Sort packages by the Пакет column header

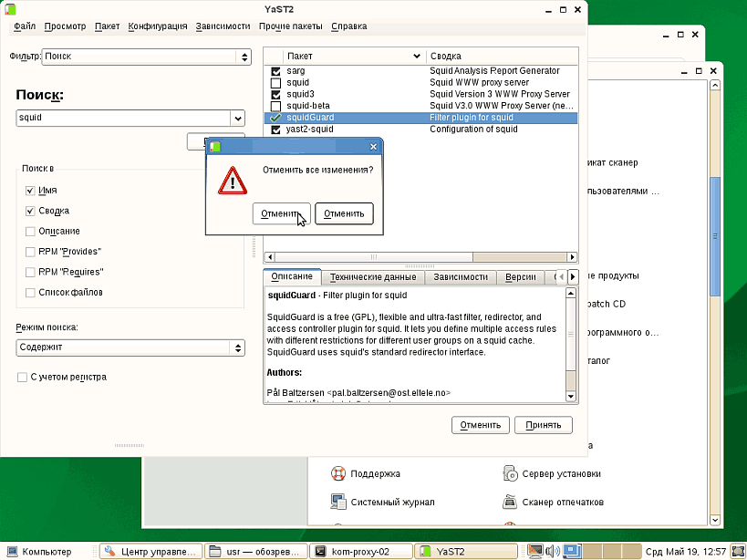pos(354,57)
